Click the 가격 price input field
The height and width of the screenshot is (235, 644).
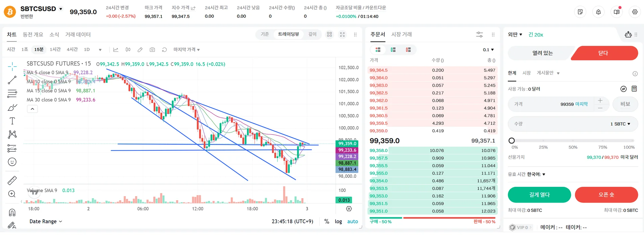pos(550,104)
